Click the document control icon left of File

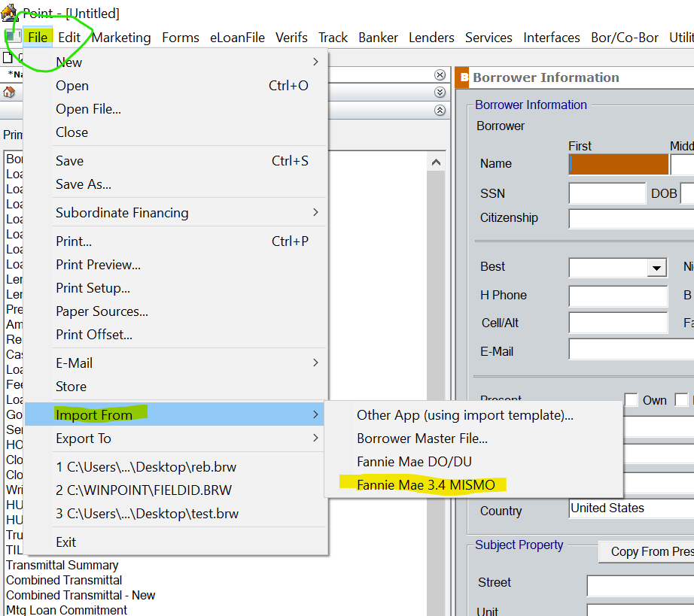pos(13,37)
